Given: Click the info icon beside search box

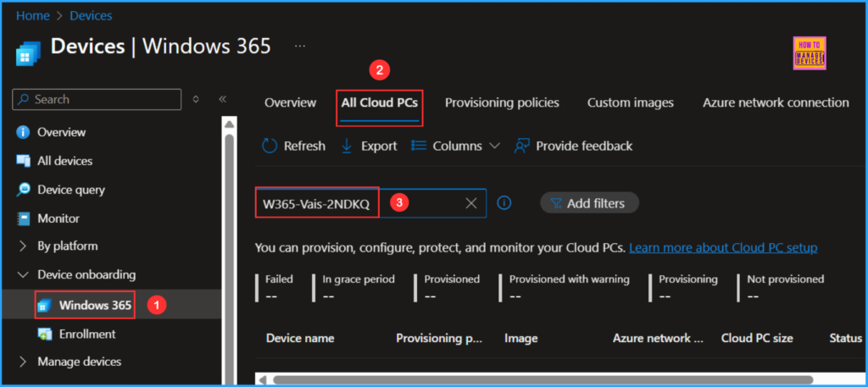Looking at the screenshot, I should (x=504, y=203).
